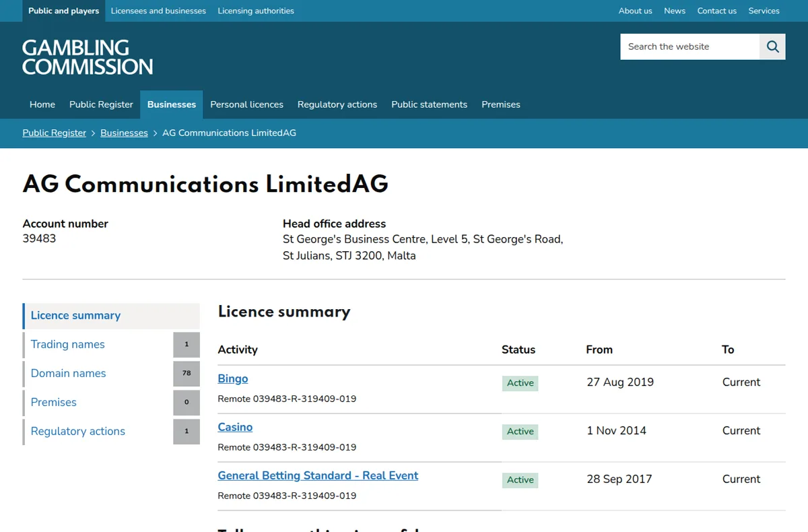Click the Search the website field
808x532 pixels.
690,46
